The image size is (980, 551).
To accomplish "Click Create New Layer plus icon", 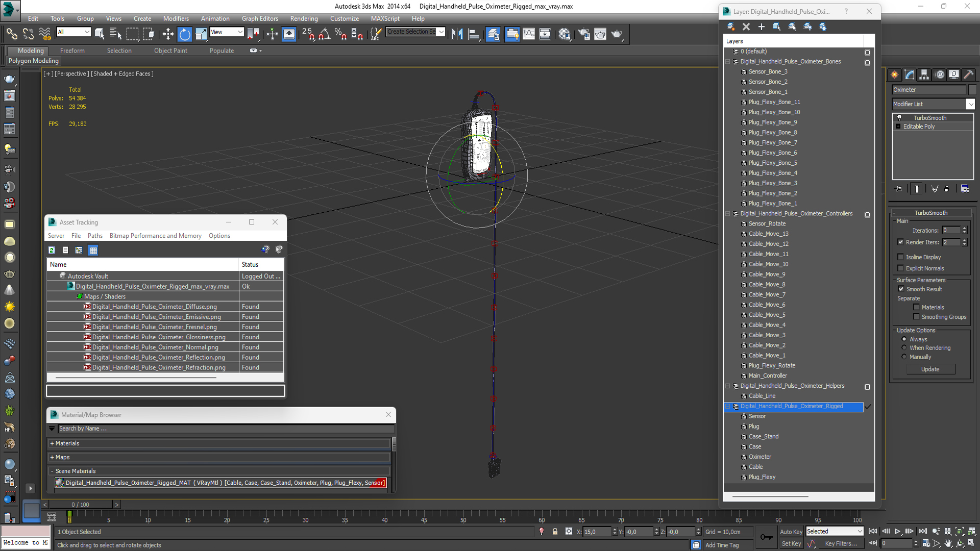I will click(761, 27).
